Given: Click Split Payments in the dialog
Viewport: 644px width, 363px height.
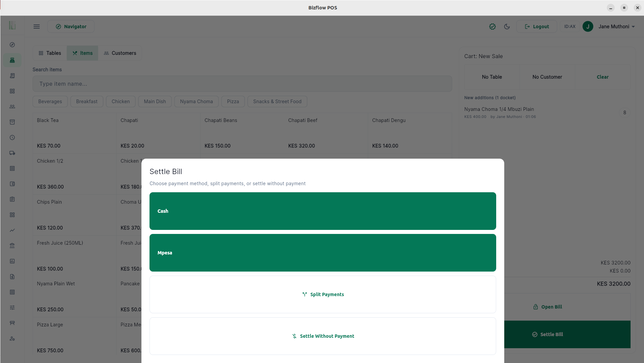Looking at the screenshot, I should coord(323,294).
